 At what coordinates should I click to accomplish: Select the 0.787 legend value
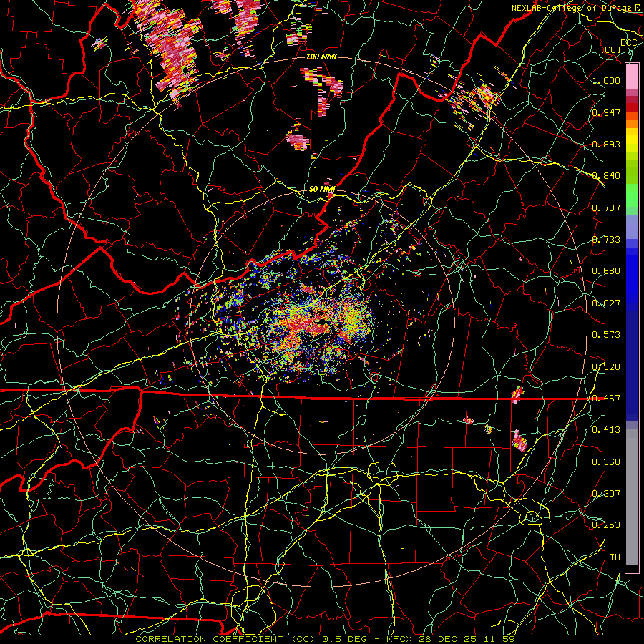pos(606,208)
